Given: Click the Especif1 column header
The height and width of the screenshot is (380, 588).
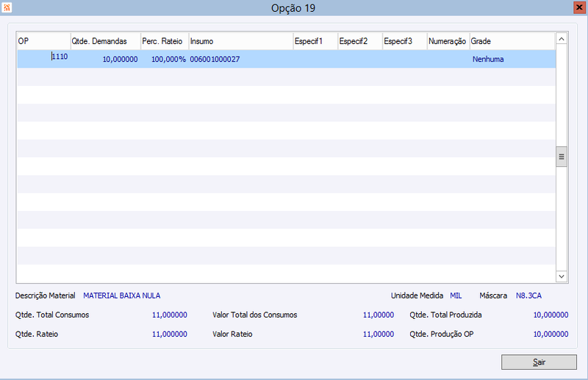Looking at the screenshot, I should point(315,41).
